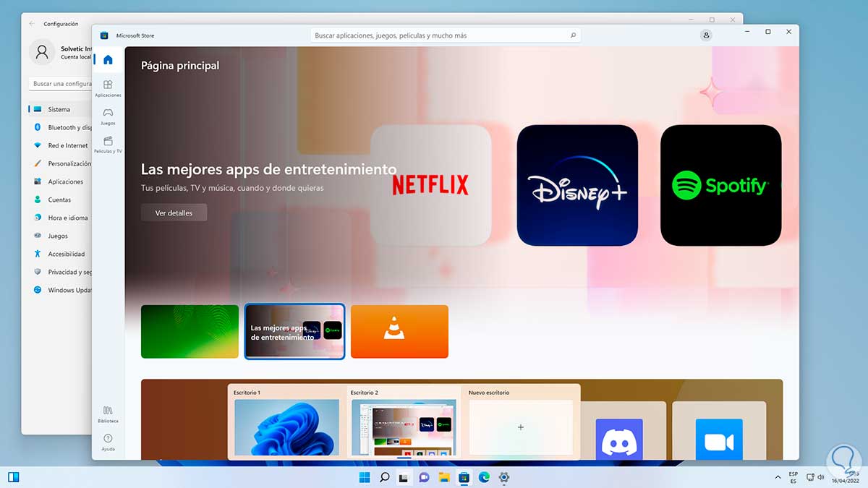Select Personalización in Configuración window
Image resolution: width=868 pixels, height=488 pixels.
pyautogui.click(x=60, y=164)
